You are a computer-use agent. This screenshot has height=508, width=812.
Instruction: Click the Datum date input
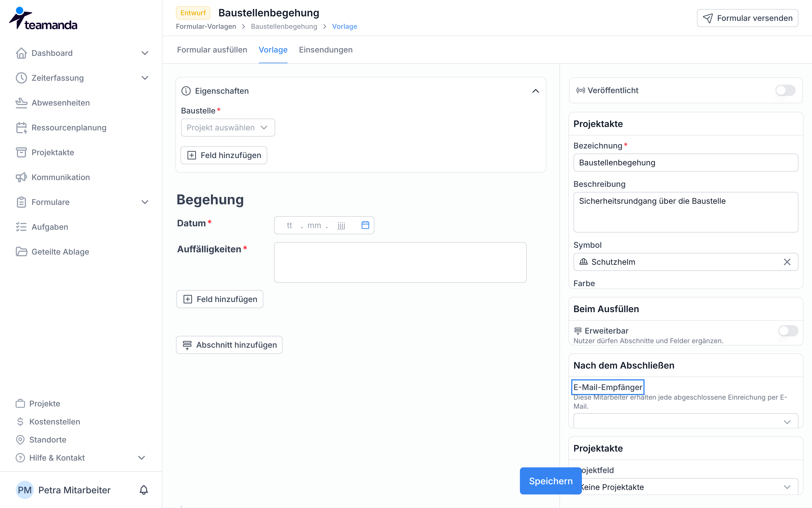pyautogui.click(x=324, y=225)
